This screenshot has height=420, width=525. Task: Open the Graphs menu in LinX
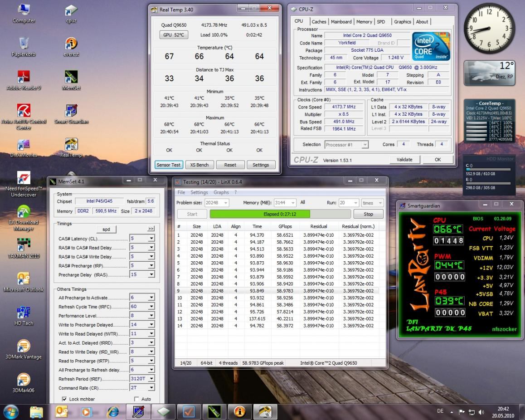click(221, 192)
